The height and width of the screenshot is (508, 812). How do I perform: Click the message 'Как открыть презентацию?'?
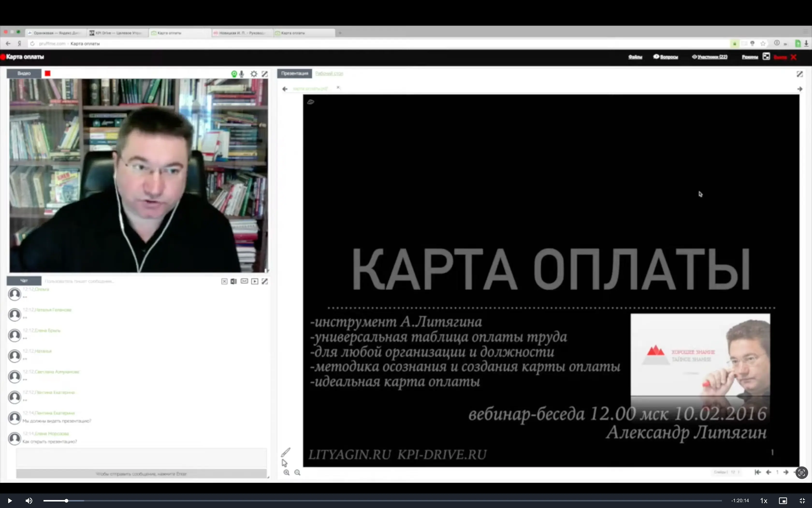tap(50, 441)
